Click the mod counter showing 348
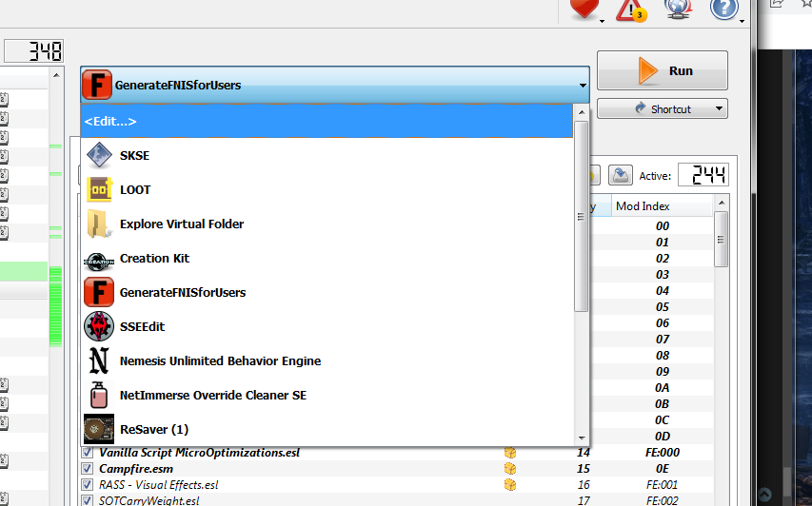This screenshot has height=506, width=812. click(x=33, y=51)
